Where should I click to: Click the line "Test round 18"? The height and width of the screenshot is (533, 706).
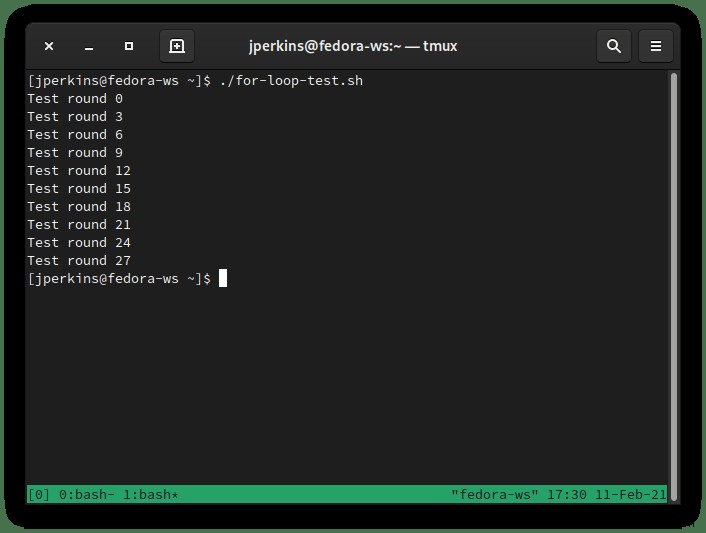(79, 207)
